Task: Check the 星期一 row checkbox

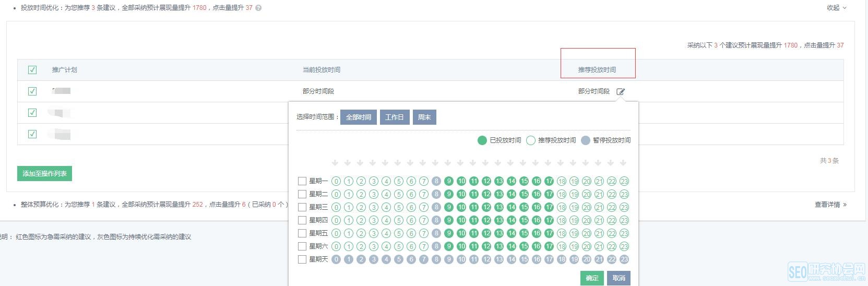Action: [302, 181]
